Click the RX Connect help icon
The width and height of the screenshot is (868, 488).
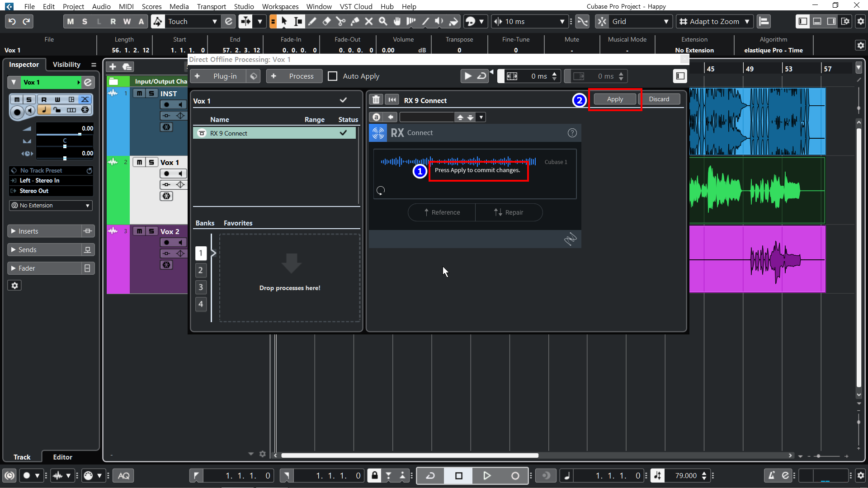[x=572, y=133]
